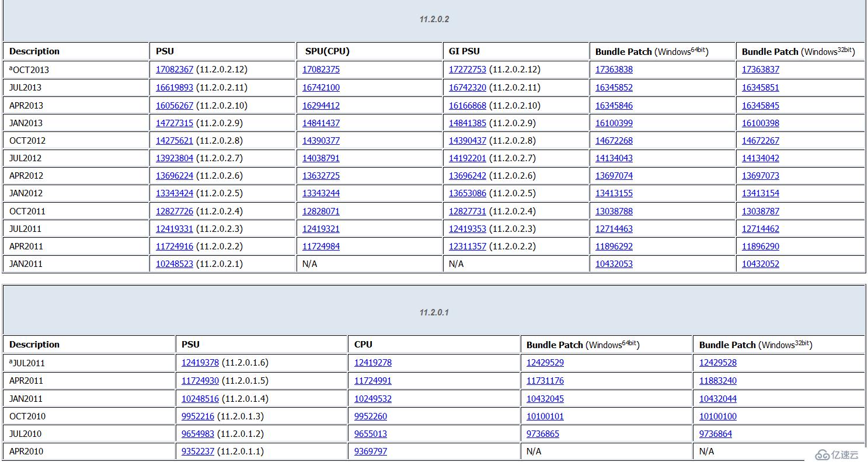Open PSU link 13923804 for JUL2012
The width and height of the screenshot is (868, 462).
pyautogui.click(x=175, y=158)
